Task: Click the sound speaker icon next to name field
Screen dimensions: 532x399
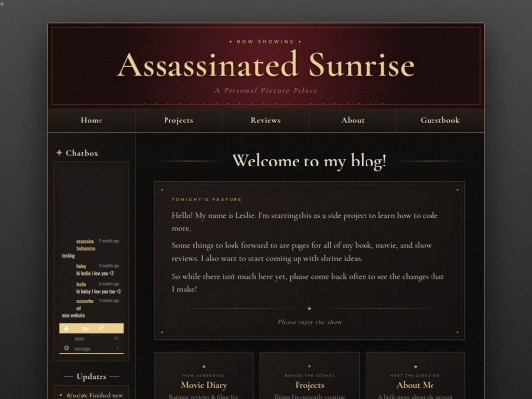Action: pyautogui.click(x=117, y=338)
